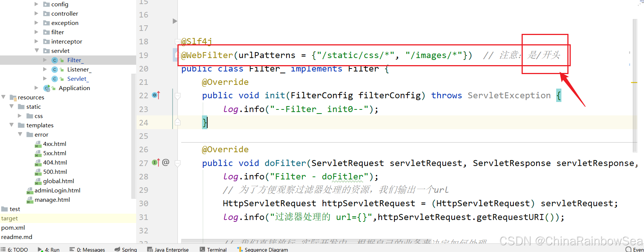Open the Terminal tool window tab

pyautogui.click(x=213, y=249)
